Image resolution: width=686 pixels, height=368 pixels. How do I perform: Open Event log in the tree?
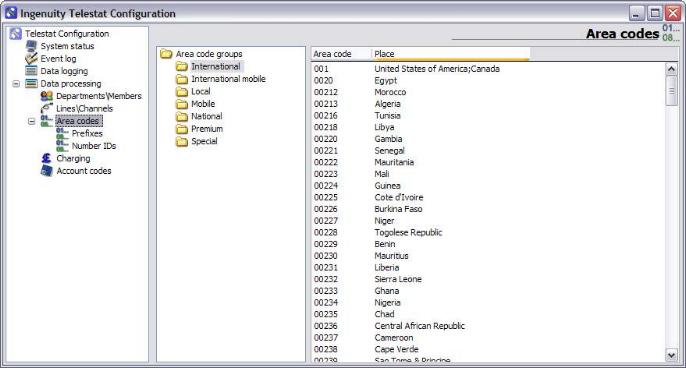point(58,58)
